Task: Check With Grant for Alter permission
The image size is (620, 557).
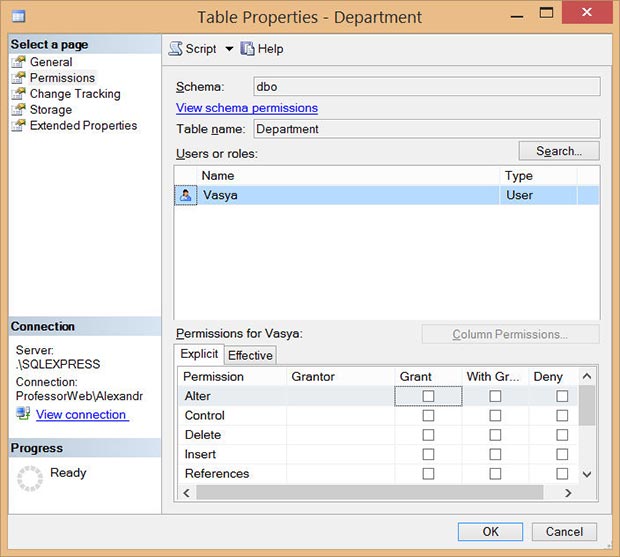Action: tap(495, 396)
